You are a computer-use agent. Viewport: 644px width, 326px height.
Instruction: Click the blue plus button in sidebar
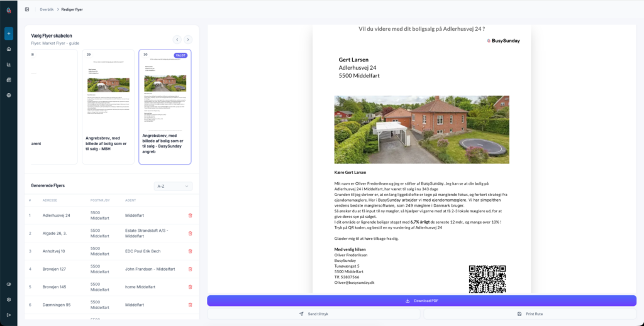9,33
